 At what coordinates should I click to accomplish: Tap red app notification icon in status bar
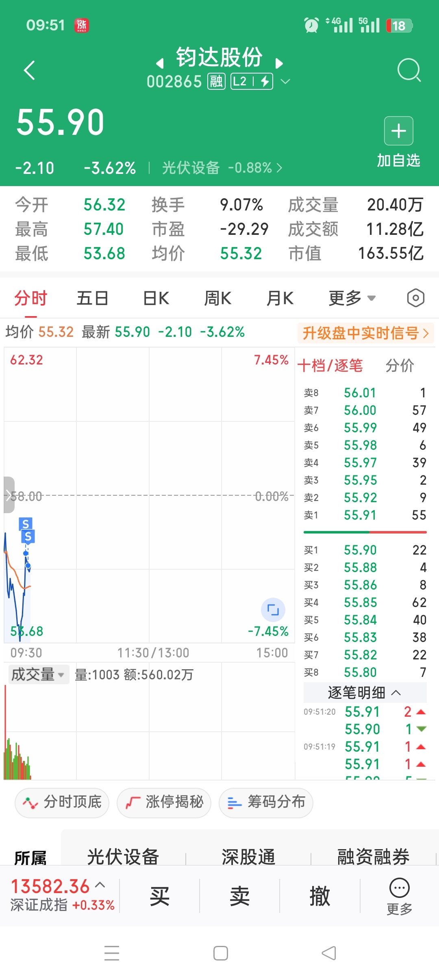82,25
